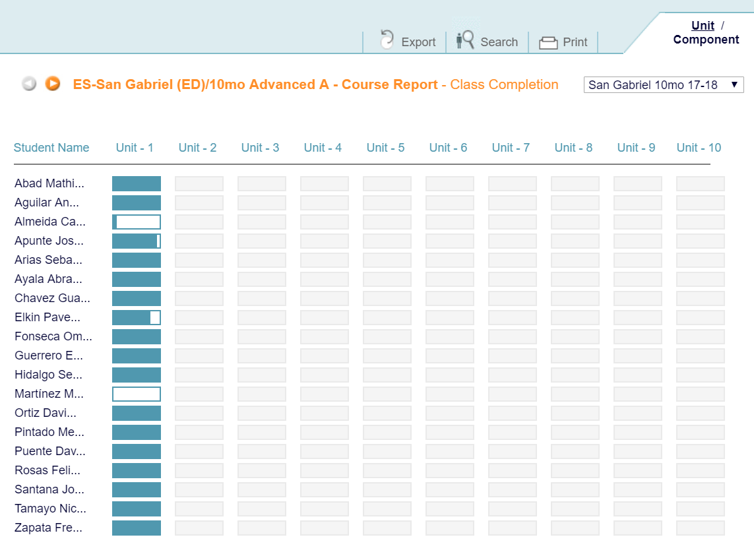Image resolution: width=754 pixels, height=560 pixels.
Task: Go to next report with orange arrow
Action: [x=53, y=83]
